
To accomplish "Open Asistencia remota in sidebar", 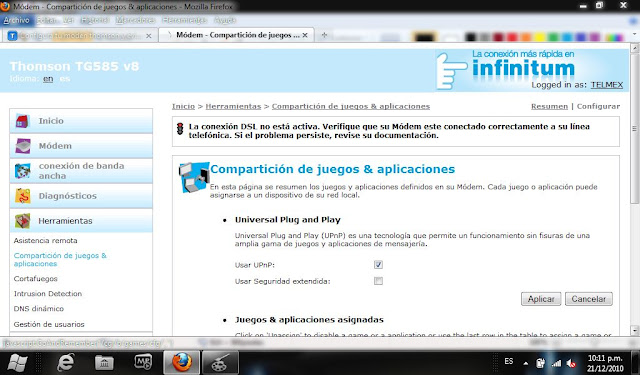I will point(45,241).
